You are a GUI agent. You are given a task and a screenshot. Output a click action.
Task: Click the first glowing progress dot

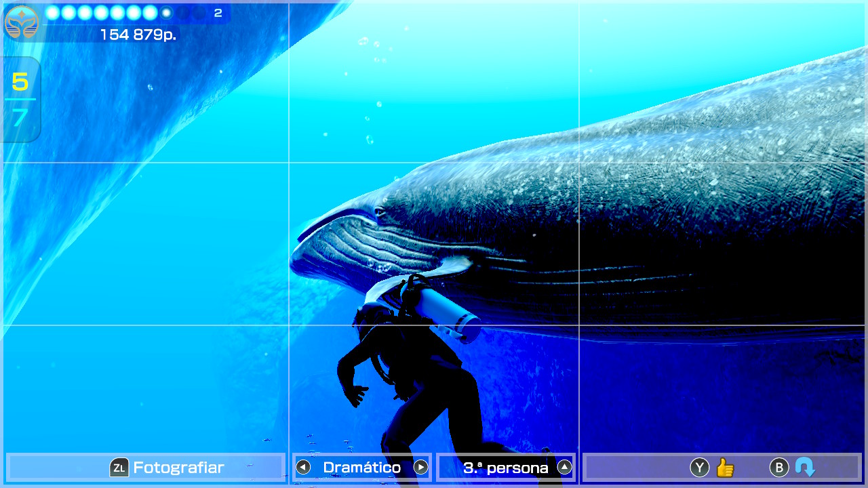(x=52, y=13)
